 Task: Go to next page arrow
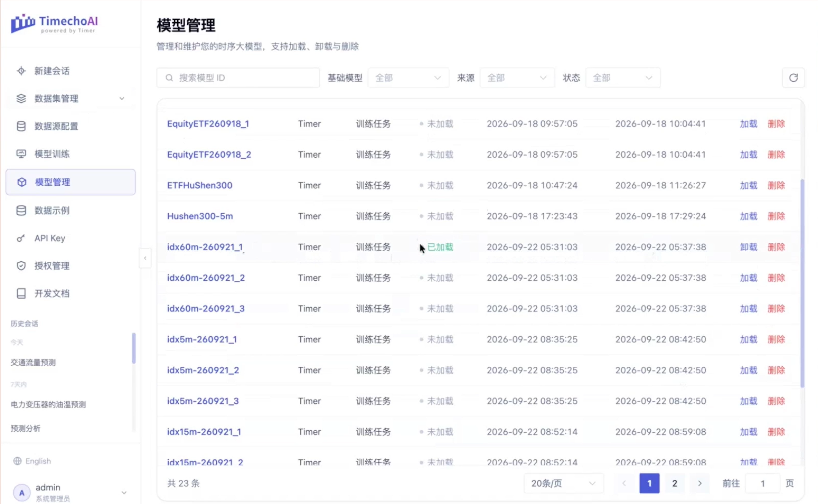point(700,483)
